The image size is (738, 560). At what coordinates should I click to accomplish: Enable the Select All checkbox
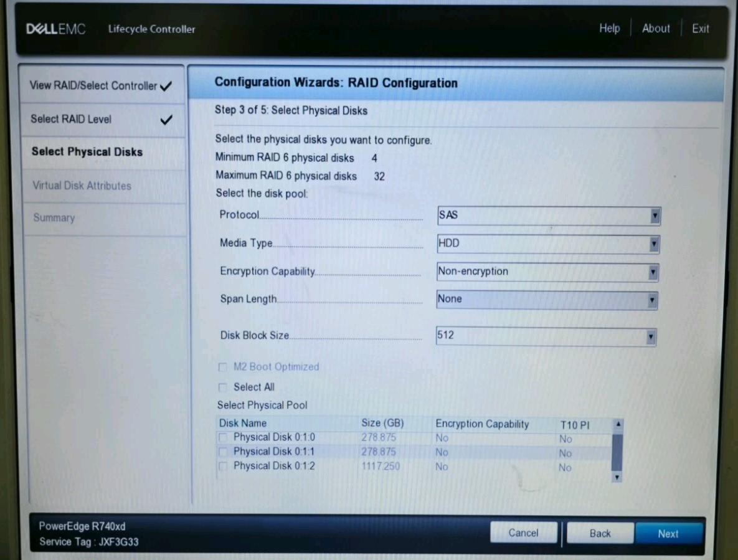tap(222, 387)
